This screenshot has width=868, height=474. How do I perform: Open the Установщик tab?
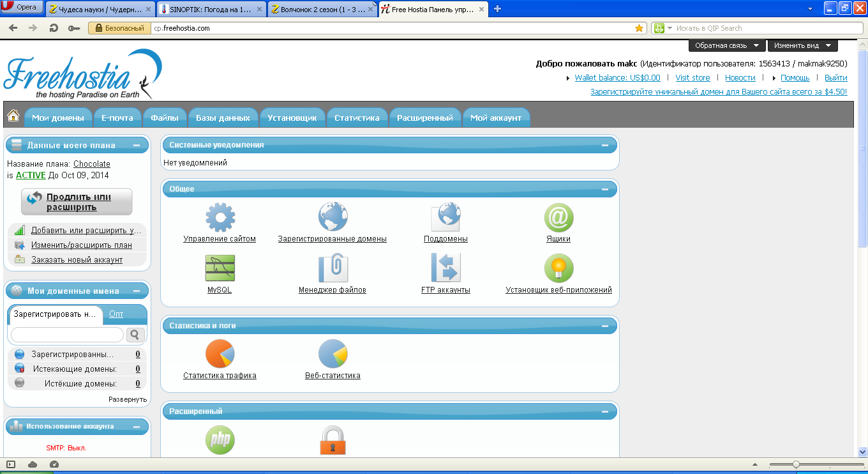click(292, 118)
